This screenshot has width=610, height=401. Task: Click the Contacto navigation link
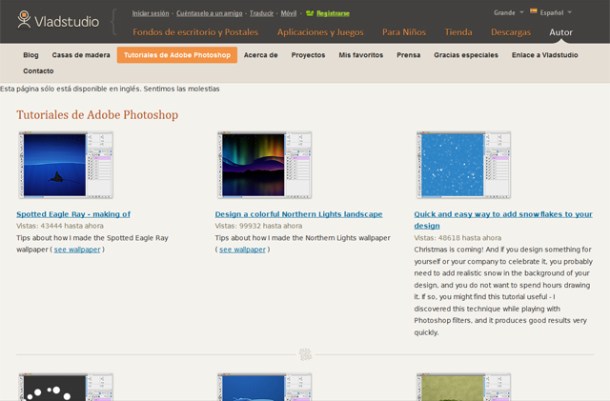(x=38, y=72)
